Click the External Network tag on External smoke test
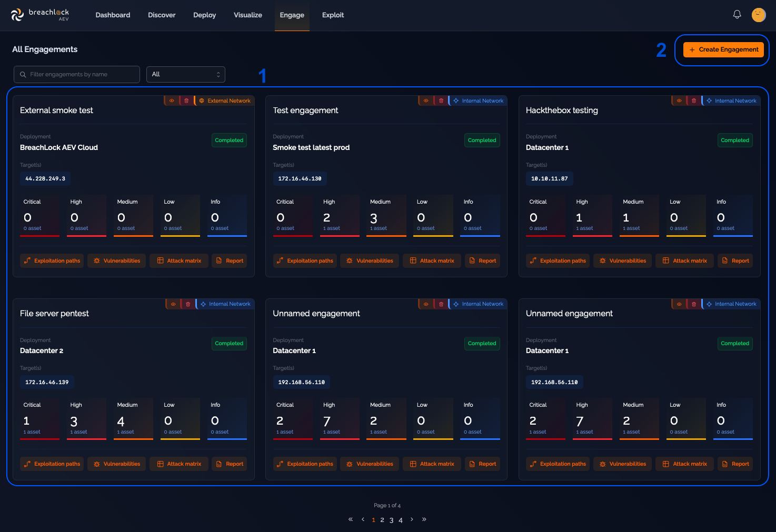Image resolution: width=776 pixels, height=532 pixels. 225,101
